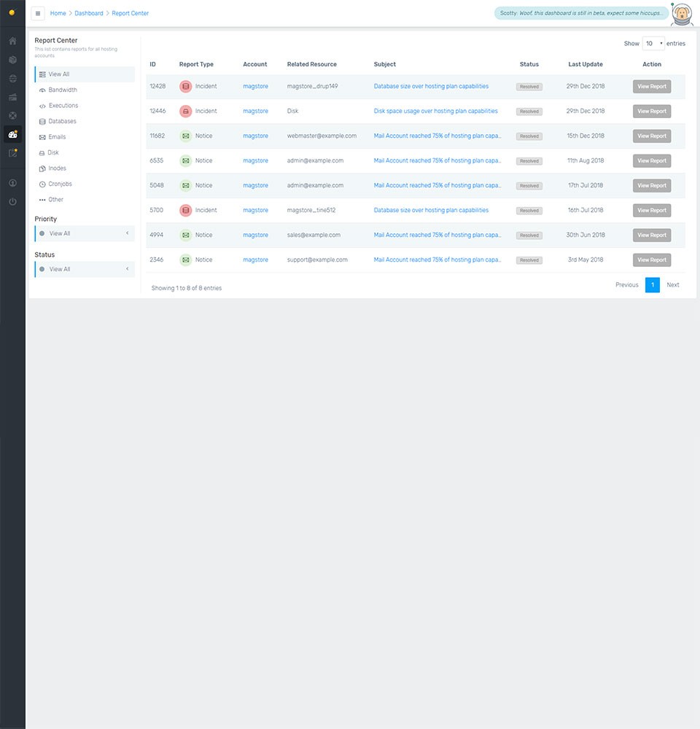
Task: Click the support lifebuoy icon in sidebar
Action: tap(12, 116)
